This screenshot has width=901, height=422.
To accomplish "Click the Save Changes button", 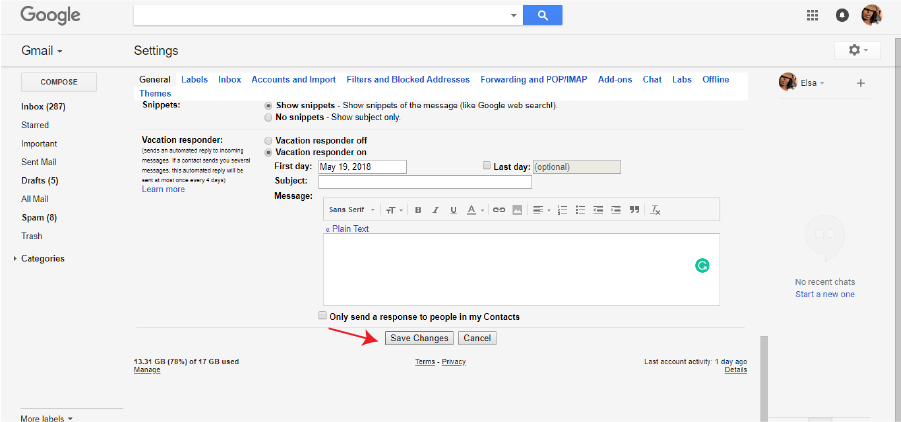I will (419, 338).
